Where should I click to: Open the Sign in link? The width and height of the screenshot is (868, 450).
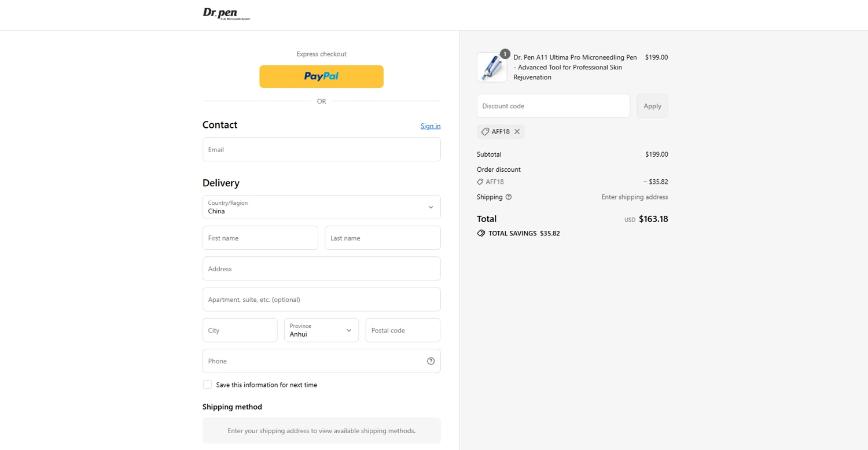pos(431,126)
